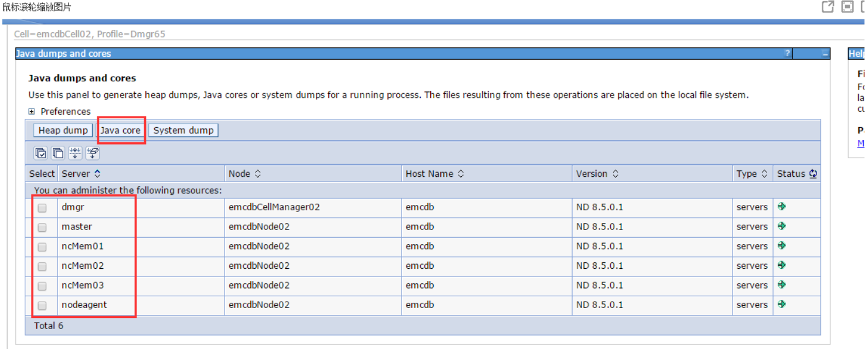Select the ncMem01 server checkbox
The height and width of the screenshot is (349, 868).
tap(42, 247)
